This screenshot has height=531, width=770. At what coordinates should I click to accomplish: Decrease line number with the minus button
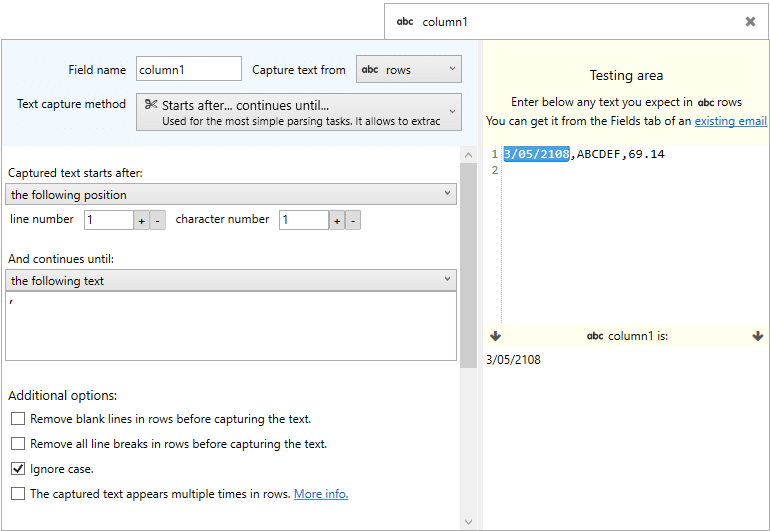click(x=157, y=221)
